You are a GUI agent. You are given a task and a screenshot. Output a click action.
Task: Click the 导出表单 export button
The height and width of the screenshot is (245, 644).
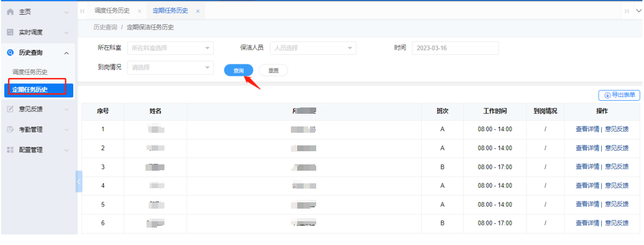point(620,95)
